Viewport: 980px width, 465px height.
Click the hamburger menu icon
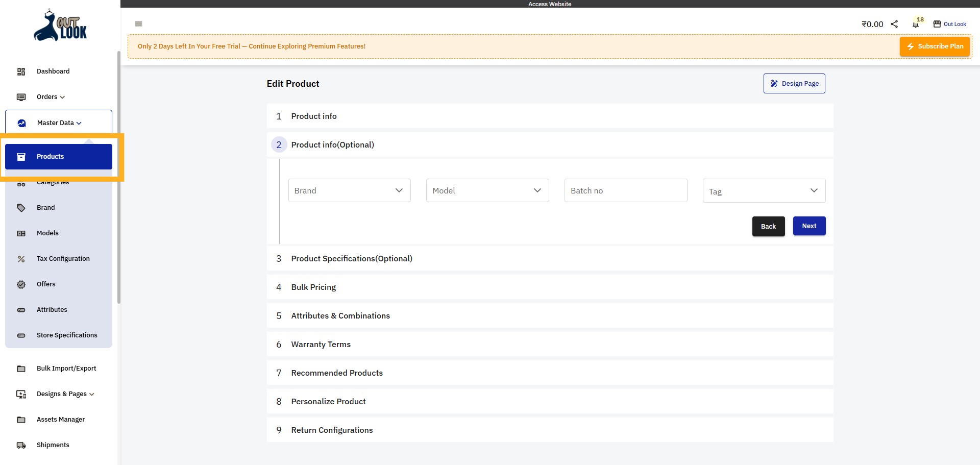click(138, 24)
